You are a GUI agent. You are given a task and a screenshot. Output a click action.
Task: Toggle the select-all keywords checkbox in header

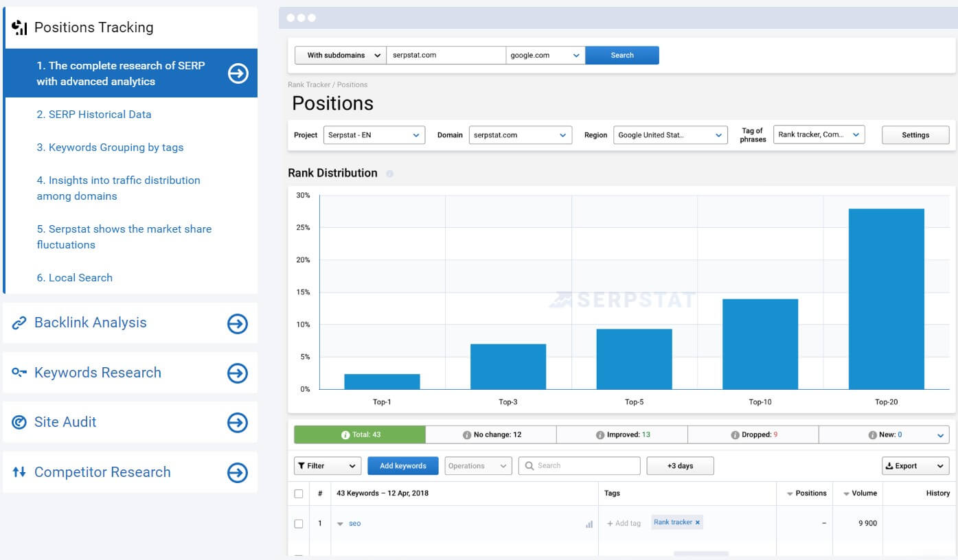(299, 493)
